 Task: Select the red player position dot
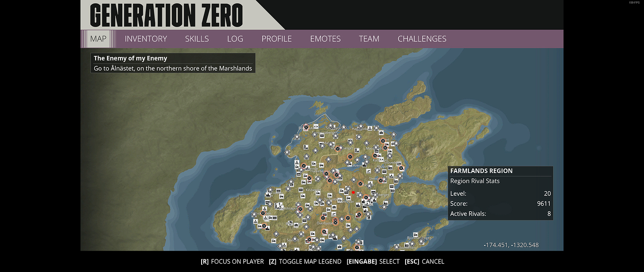click(x=353, y=193)
